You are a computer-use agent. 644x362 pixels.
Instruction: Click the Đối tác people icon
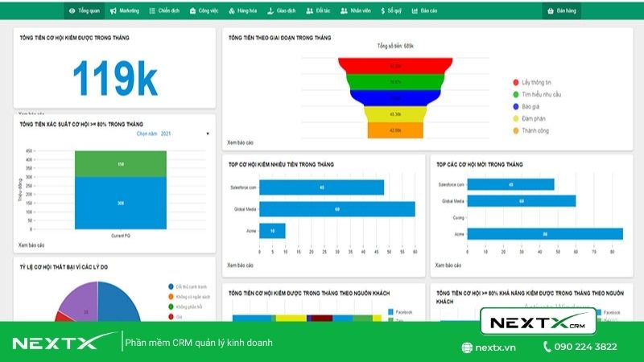[310, 11]
